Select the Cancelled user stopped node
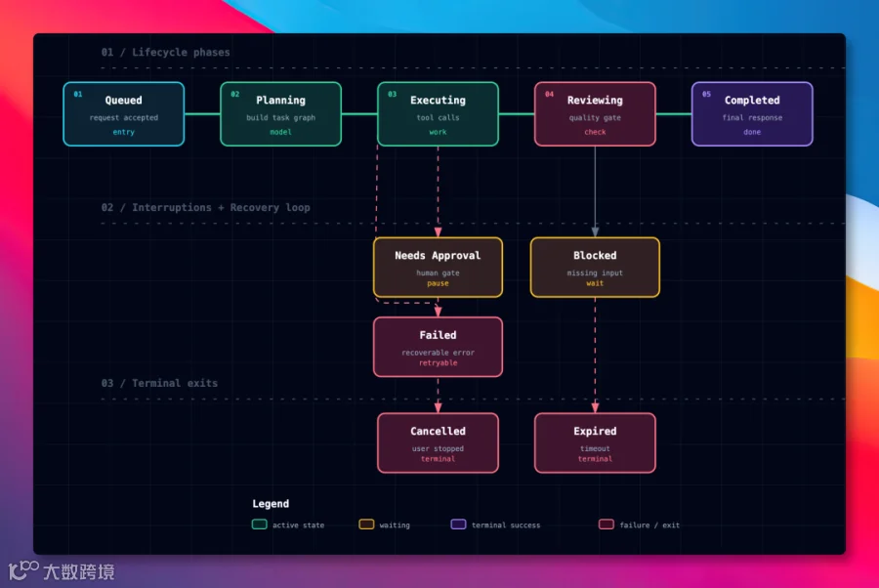The width and height of the screenshot is (879, 588). pos(438,443)
